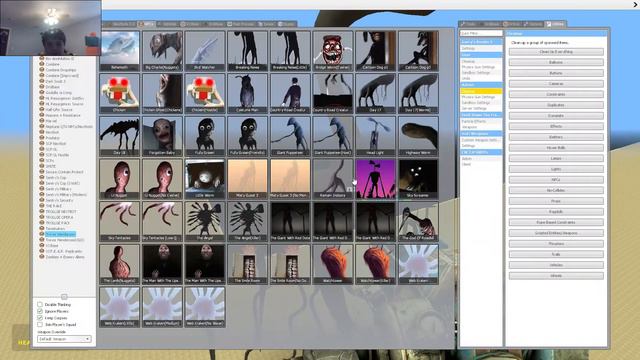Open the Terminators NPC category
This screenshot has width=640, height=360.
(55, 229)
